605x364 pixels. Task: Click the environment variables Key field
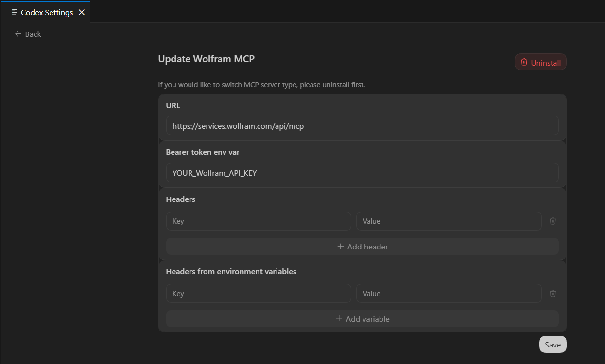point(259,293)
